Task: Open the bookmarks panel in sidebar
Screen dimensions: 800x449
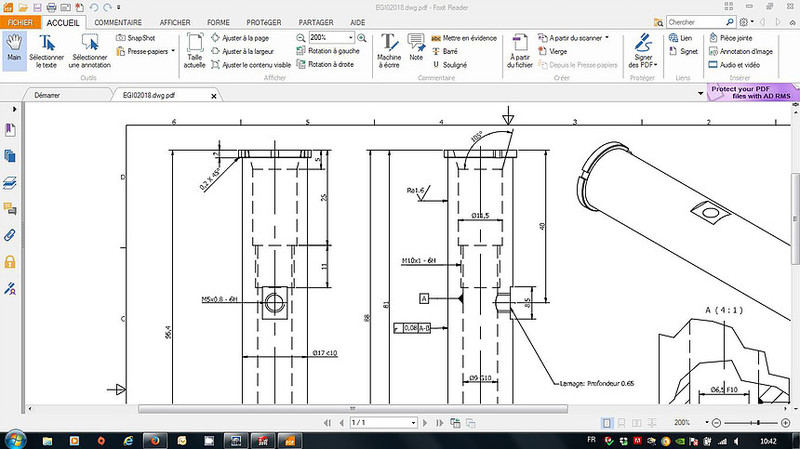Action: click(10, 131)
